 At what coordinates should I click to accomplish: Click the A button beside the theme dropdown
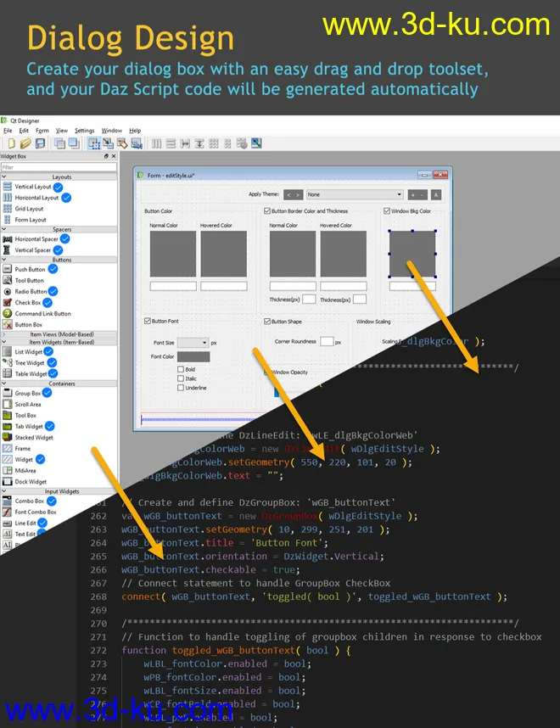pos(436,194)
